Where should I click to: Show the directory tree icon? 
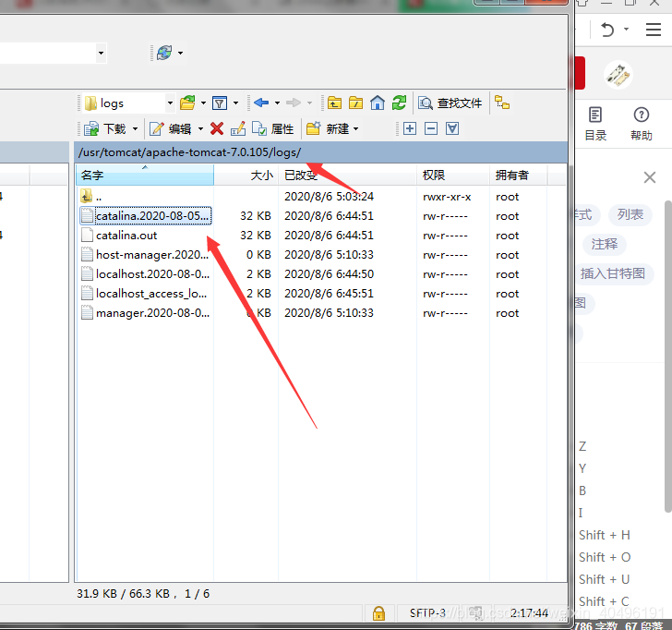[x=502, y=103]
